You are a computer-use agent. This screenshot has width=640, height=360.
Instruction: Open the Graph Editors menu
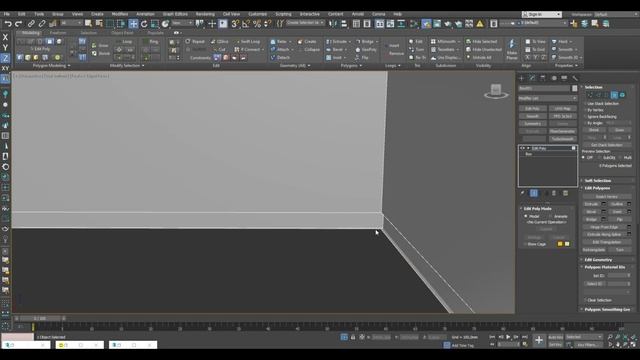(175, 14)
